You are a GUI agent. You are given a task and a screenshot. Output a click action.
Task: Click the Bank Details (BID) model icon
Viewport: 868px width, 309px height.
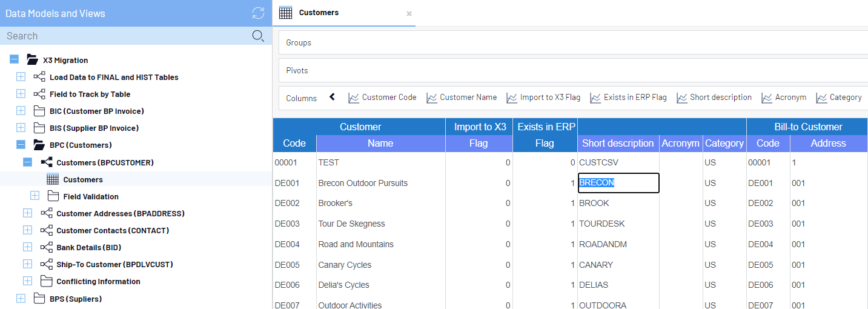46,247
